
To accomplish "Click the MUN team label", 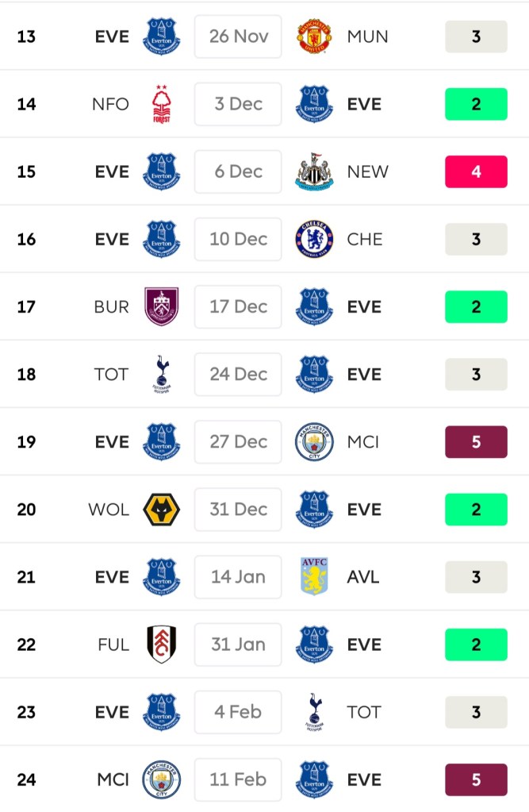I will tap(367, 37).
